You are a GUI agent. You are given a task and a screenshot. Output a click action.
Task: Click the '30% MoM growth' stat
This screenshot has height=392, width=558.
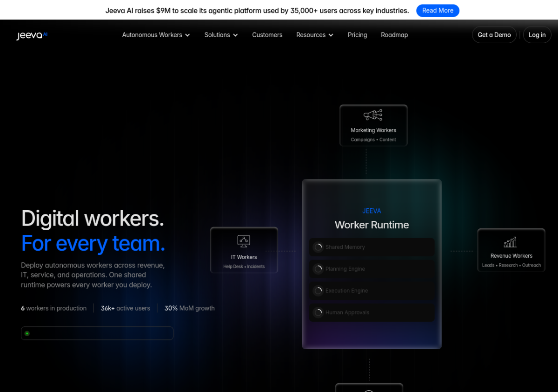coord(190,308)
